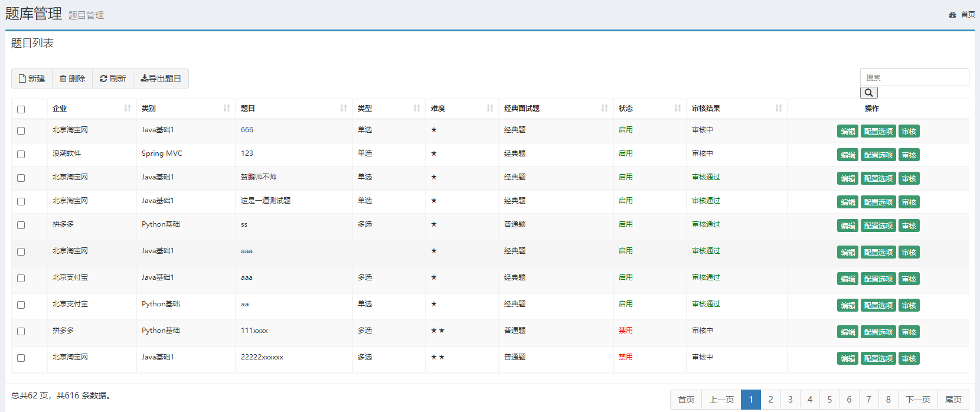The width and height of the screenshot is (980, 412).
Task: Click 审核 for the 贺鹏帅不帅 row
Action: tap(909, 178)
